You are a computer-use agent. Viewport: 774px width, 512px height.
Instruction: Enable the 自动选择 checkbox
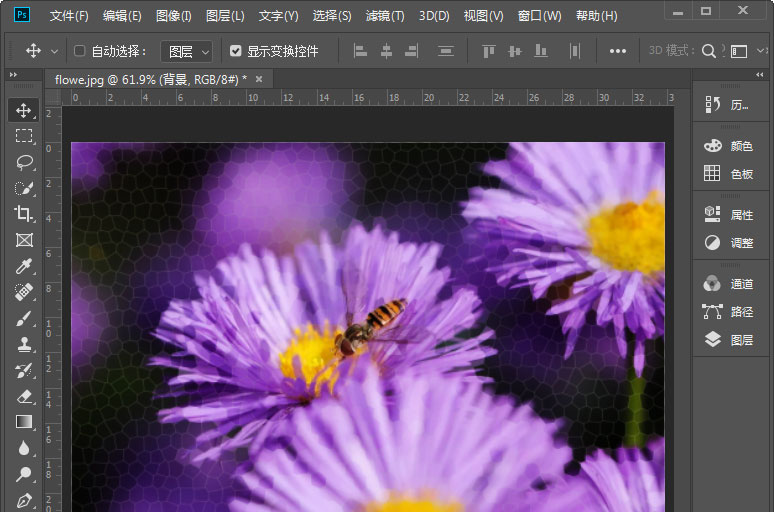pyautogui.click(x=79, y=51)
